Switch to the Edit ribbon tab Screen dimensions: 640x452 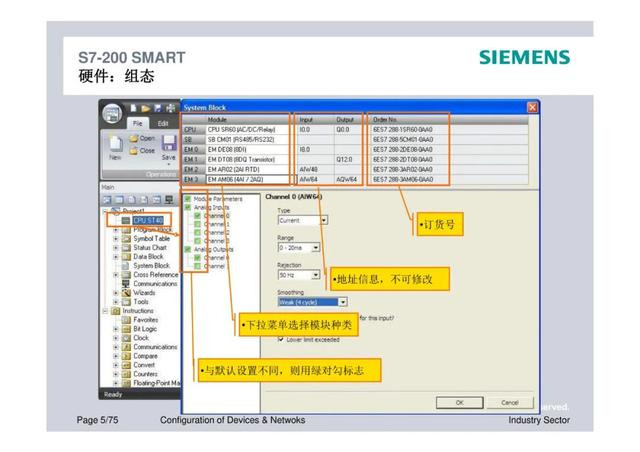[163, 123]
